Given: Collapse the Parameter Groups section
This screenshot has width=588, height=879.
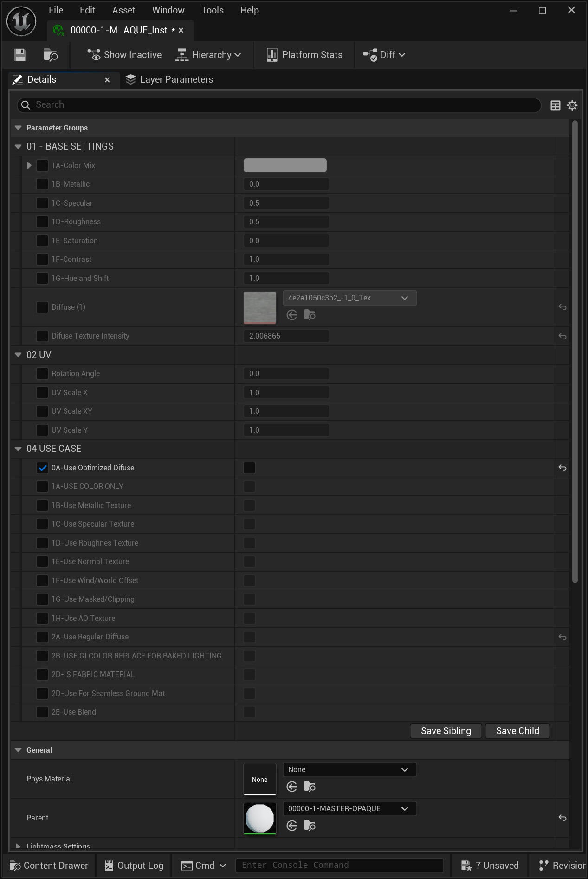Looking at the screenshot, I should (18, 128).
